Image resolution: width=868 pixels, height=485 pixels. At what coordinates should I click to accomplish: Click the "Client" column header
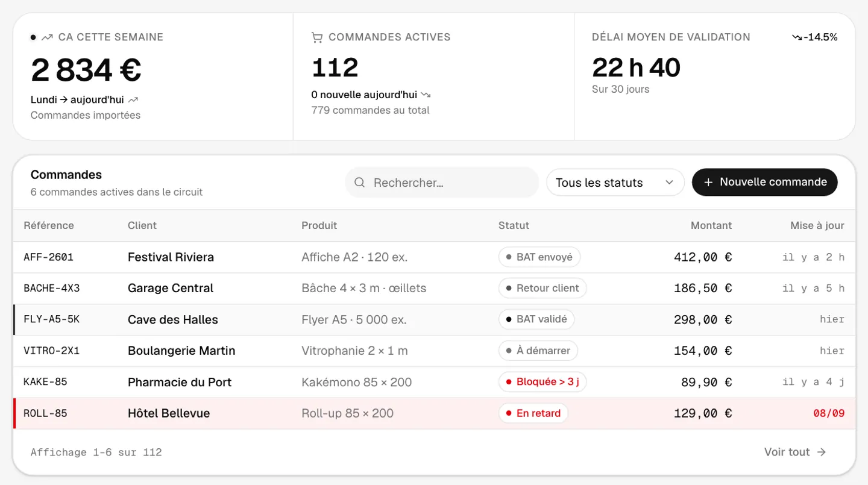142,225
